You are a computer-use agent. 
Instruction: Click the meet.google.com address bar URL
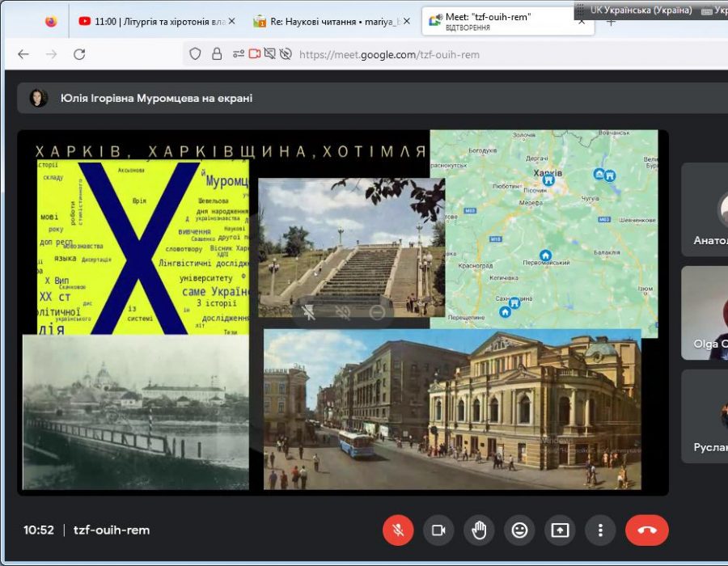tap(388, 54)
